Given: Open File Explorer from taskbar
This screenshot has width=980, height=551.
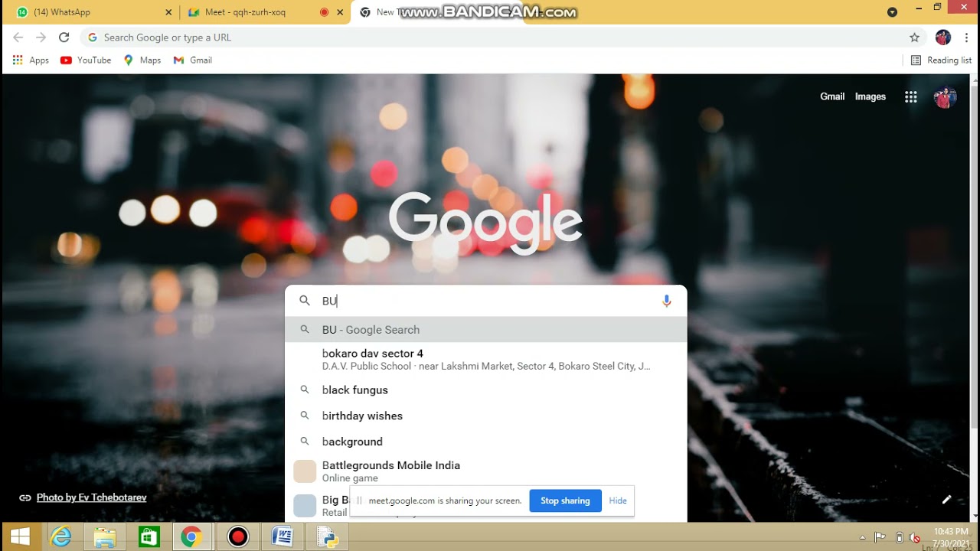Looking at the screenshot, I should (105, 537).
